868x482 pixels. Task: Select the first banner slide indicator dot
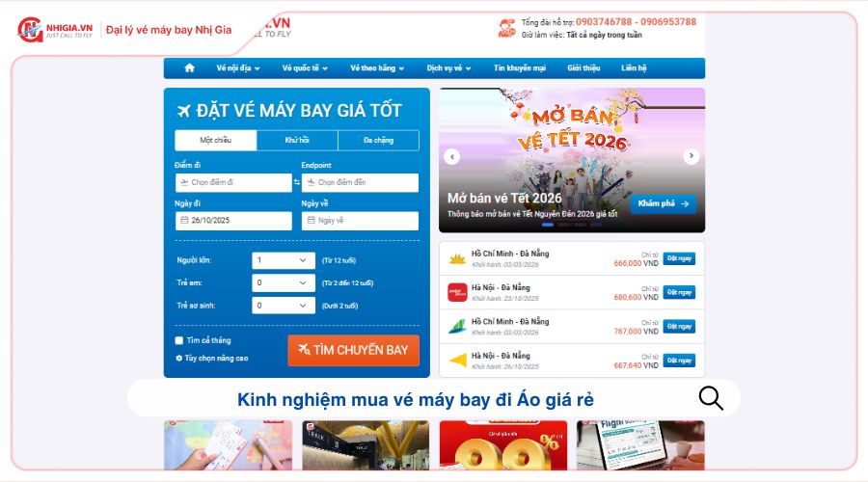[548, 225]
